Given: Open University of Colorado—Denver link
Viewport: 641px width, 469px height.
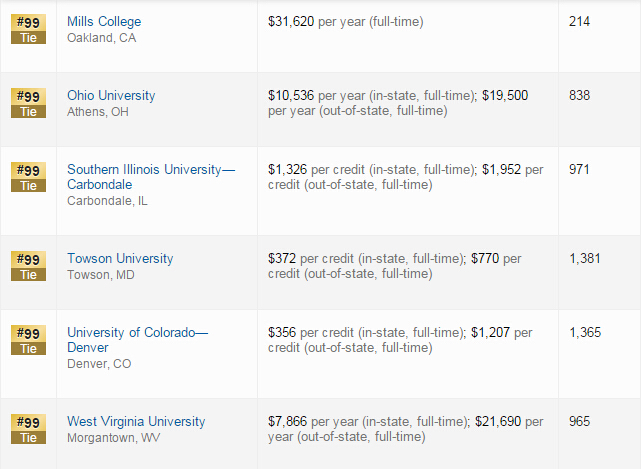Looking at the screenshot, I should pyautogui.click(x=137, y=340).
